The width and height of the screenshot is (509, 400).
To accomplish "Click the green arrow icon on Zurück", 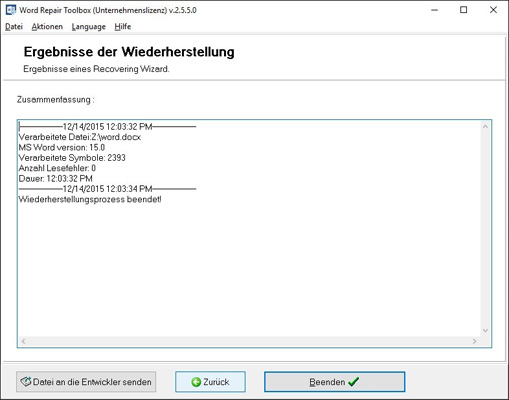I will 196,382.
